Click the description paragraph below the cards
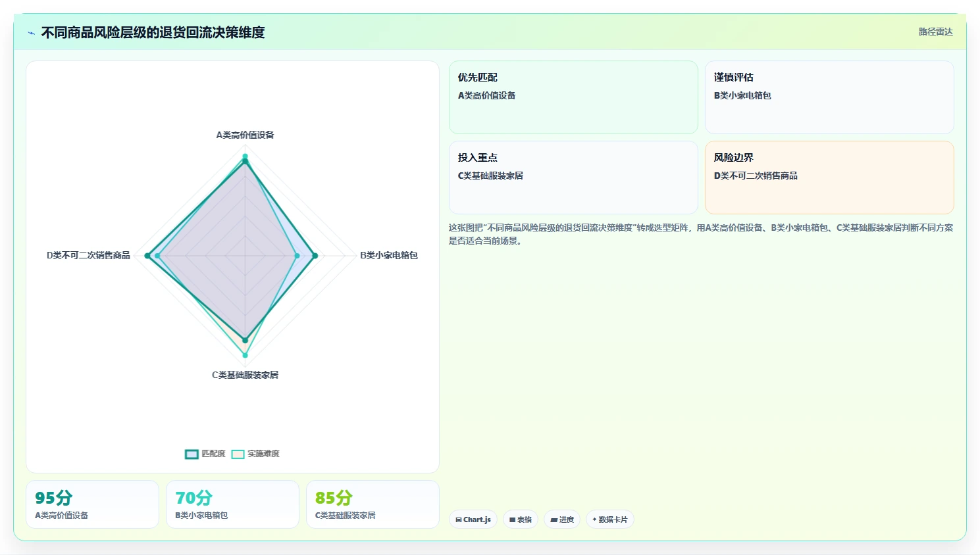This screenshot has height=555, width=980. pos(701,234)
